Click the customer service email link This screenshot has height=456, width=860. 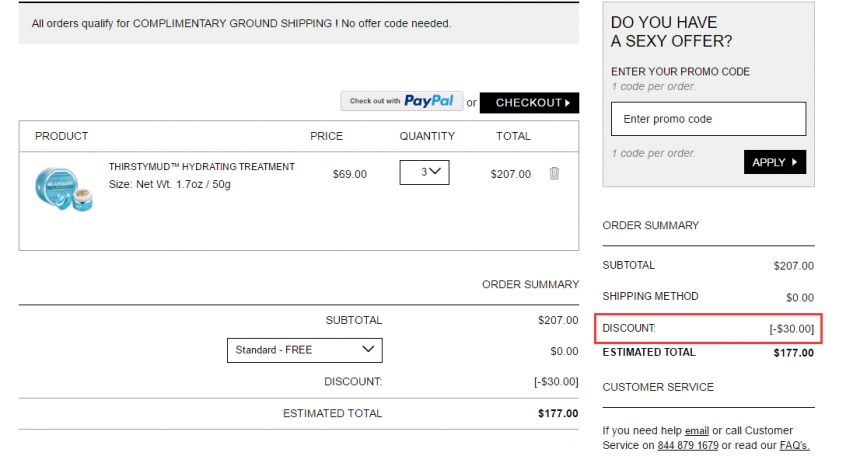697,431
